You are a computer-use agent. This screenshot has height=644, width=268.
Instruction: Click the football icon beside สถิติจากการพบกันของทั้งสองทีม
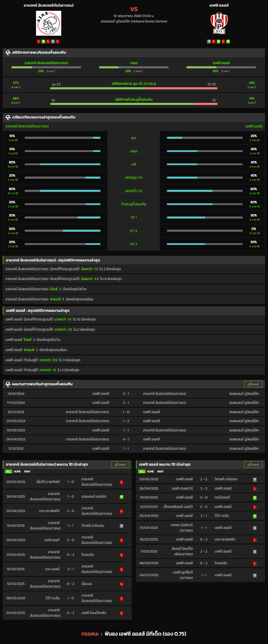click(x=8, y=52)
